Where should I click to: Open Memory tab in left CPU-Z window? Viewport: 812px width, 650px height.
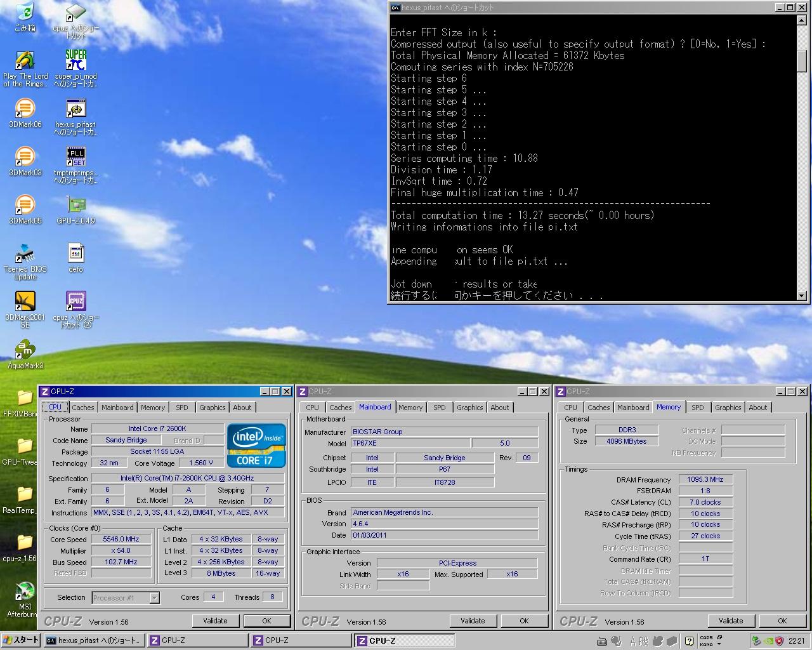tap(152, 408)
